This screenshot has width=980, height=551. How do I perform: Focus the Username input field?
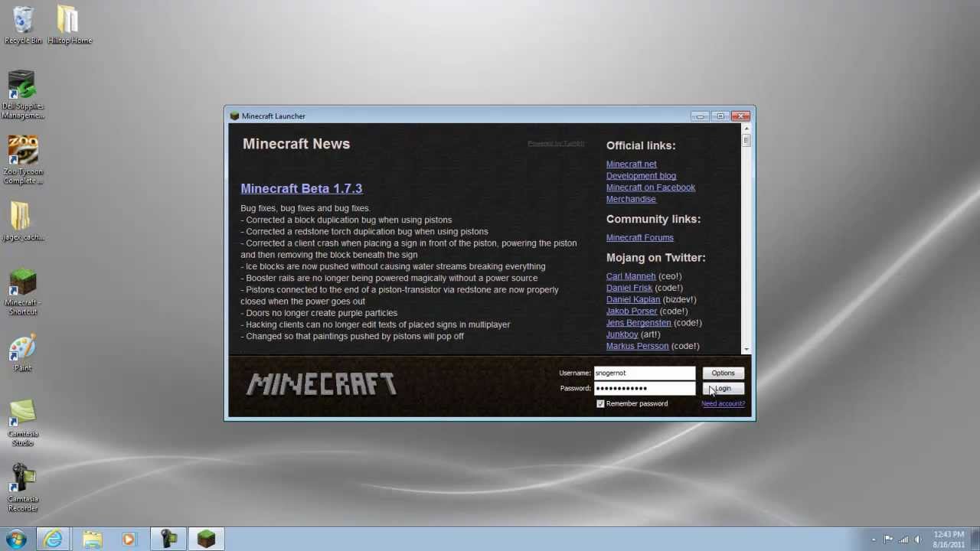(645, 373)
